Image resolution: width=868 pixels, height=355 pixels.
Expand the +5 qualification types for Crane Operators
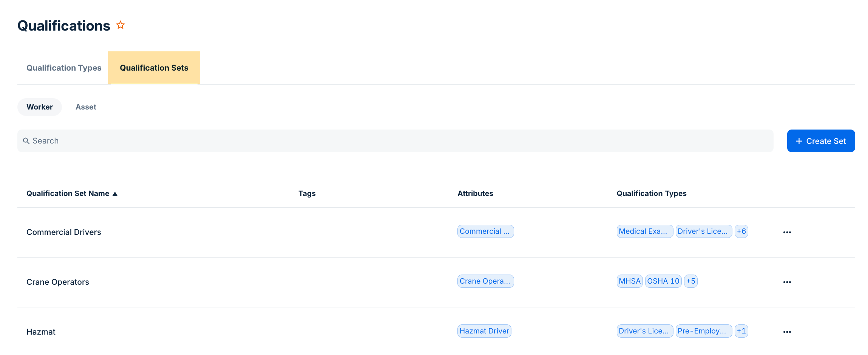pyautogui.click(x=690, y=281)
